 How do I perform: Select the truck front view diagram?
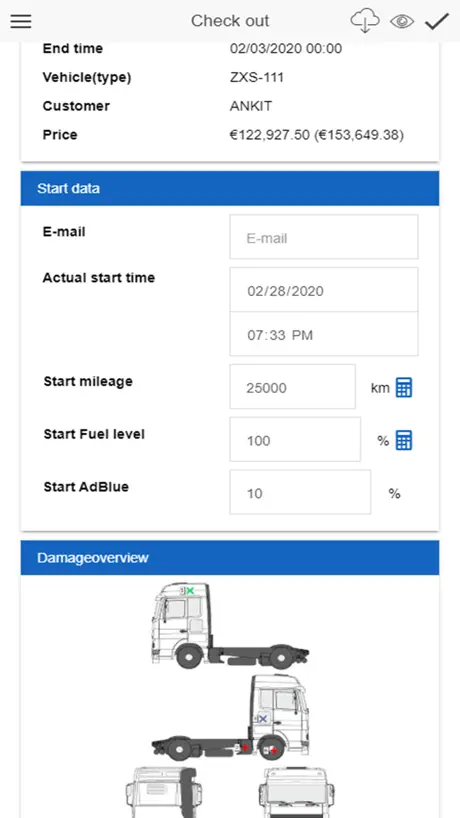297,792
